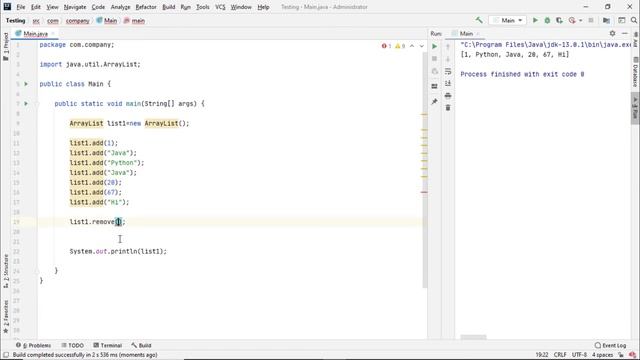
Task: Open the Database tool window tab
Action: (635, 72)
